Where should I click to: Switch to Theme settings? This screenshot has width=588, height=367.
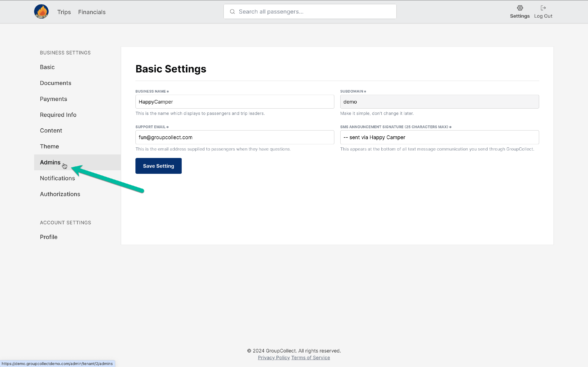[49, 146]
